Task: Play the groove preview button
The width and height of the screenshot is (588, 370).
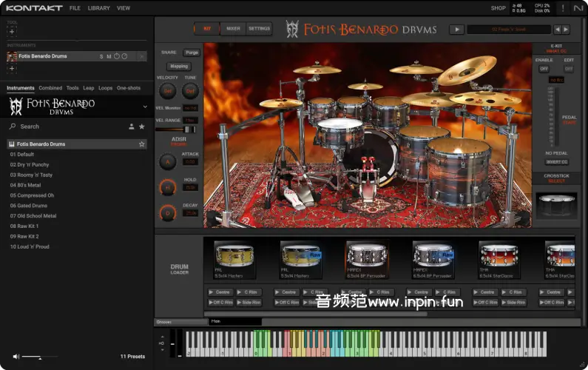Action: [x=456, y=30]
